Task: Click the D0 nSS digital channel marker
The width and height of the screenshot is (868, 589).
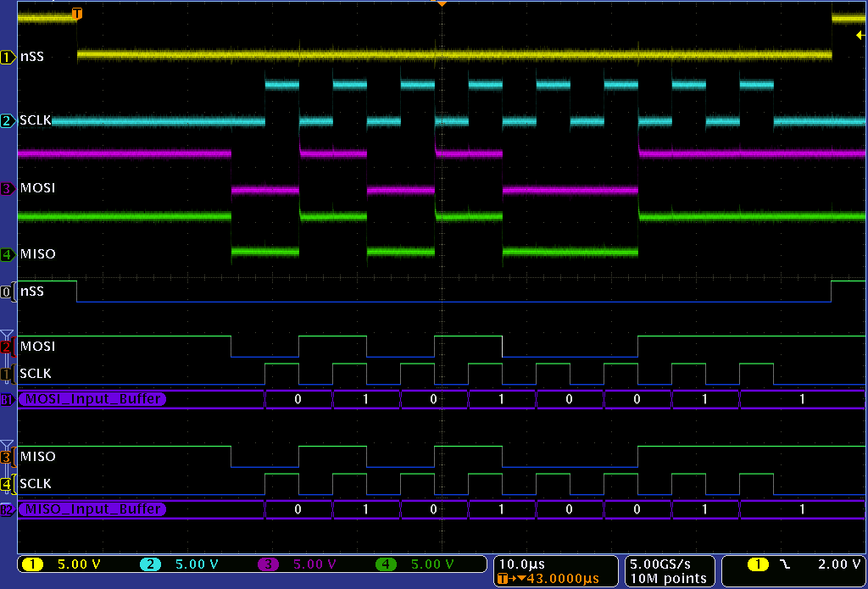Action: pos(8,292)
